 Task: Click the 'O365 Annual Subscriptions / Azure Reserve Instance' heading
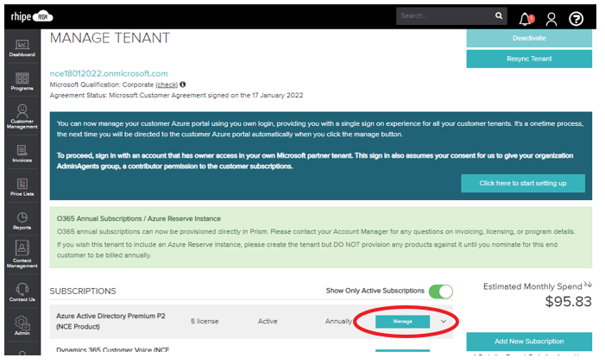139,218
